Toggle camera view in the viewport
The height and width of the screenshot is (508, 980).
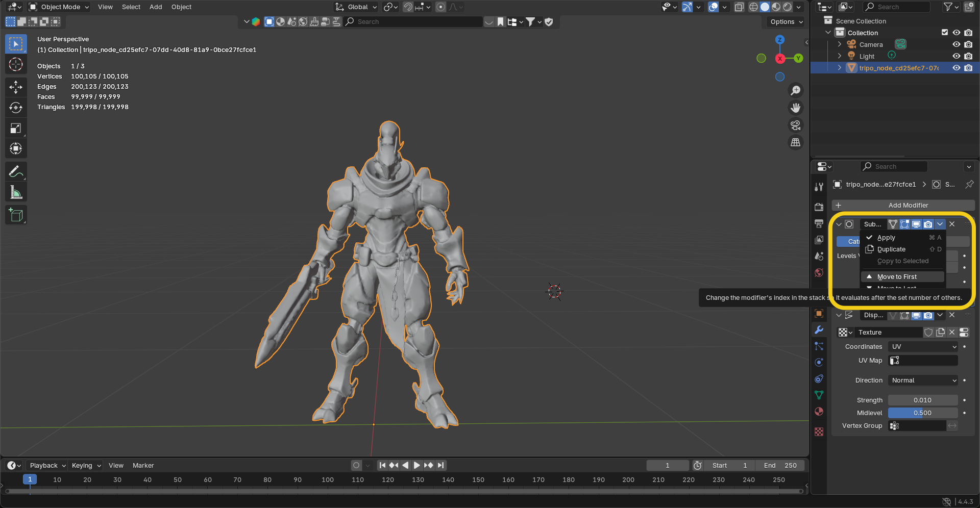tap(795, 125)
